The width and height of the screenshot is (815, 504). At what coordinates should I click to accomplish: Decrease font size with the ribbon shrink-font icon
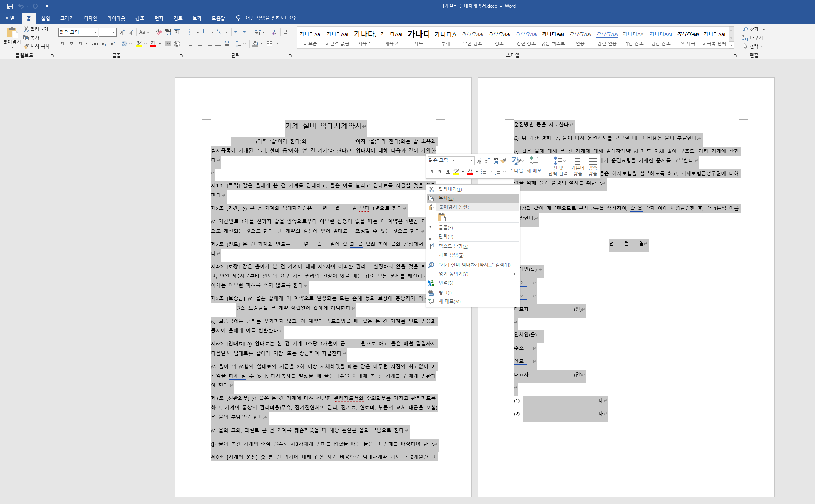[131, 33]
